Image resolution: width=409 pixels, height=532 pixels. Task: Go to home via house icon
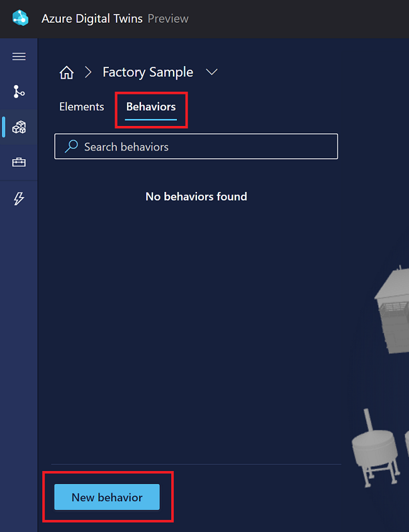(67, 72)
